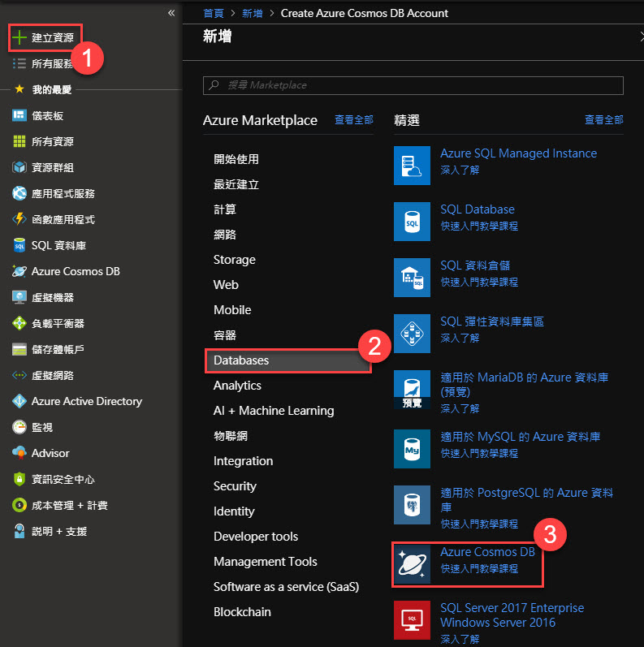
Task: Open 深入了解 under SQL 彈性資料庫集區
Action: [460, 339]
